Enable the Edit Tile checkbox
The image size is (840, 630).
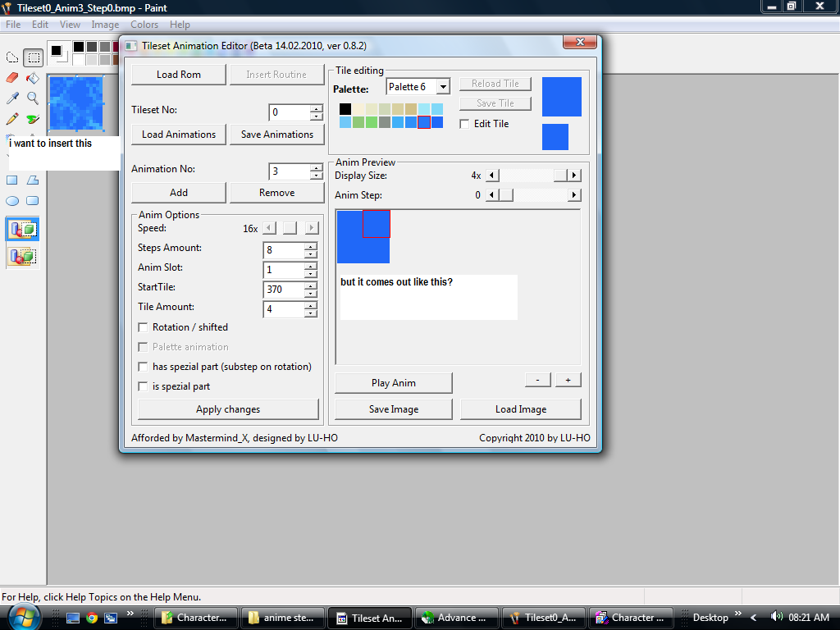[x=465, y=124]
